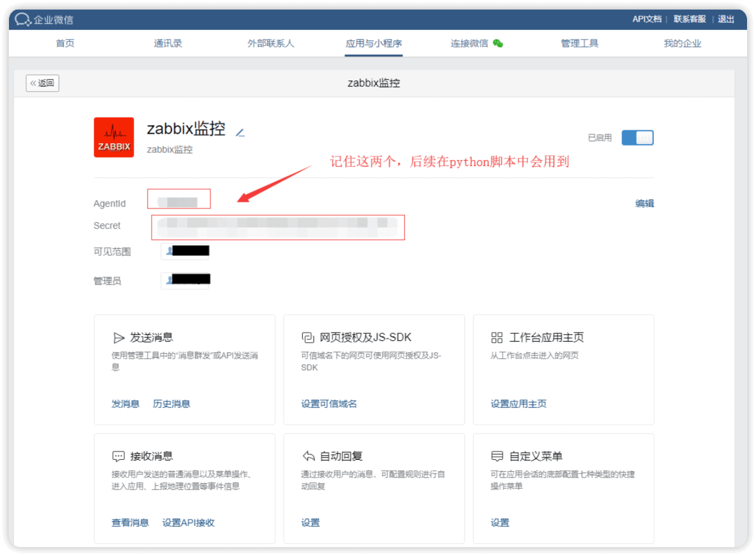756x556 pixels.
Task: Click the 接收消息 card heading
Action: coord(152,457)
